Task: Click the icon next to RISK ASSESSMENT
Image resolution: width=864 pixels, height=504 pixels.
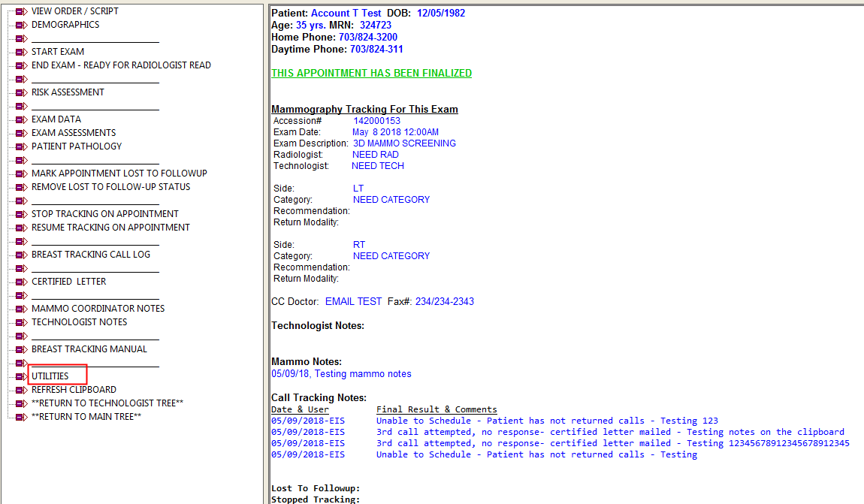Action: [x=22, y=92]
